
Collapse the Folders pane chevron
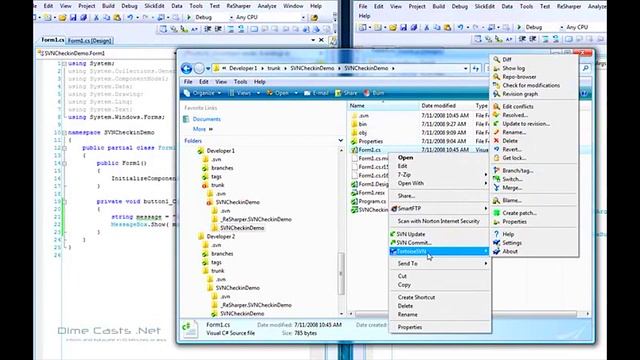[340, 140]
